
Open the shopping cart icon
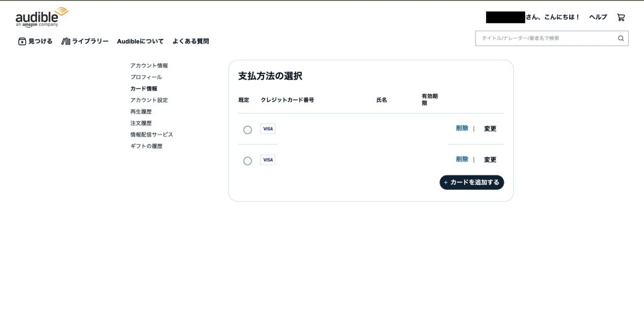[621, 17]
